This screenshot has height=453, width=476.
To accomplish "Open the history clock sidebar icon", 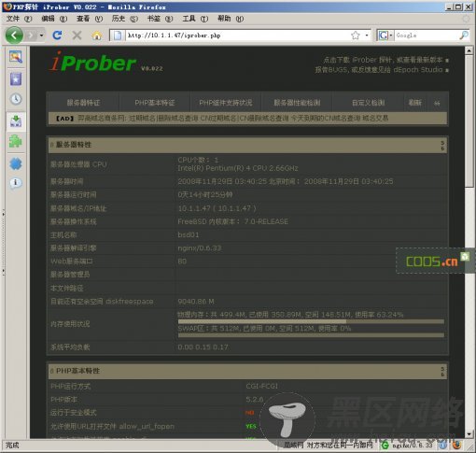I will pyautogui.click(x=16, y=99).
